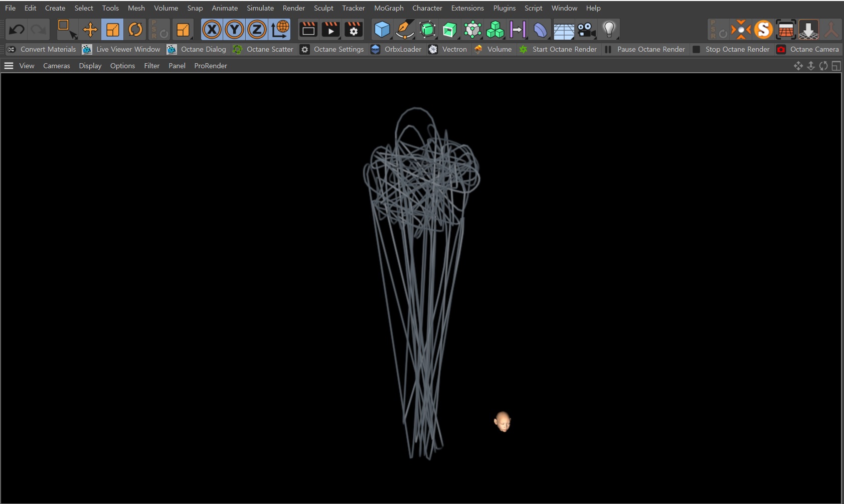Click Render View clapperboard icon
Image resolution: width=844 pixels, height=504 pixels.
tap(308, 30)
